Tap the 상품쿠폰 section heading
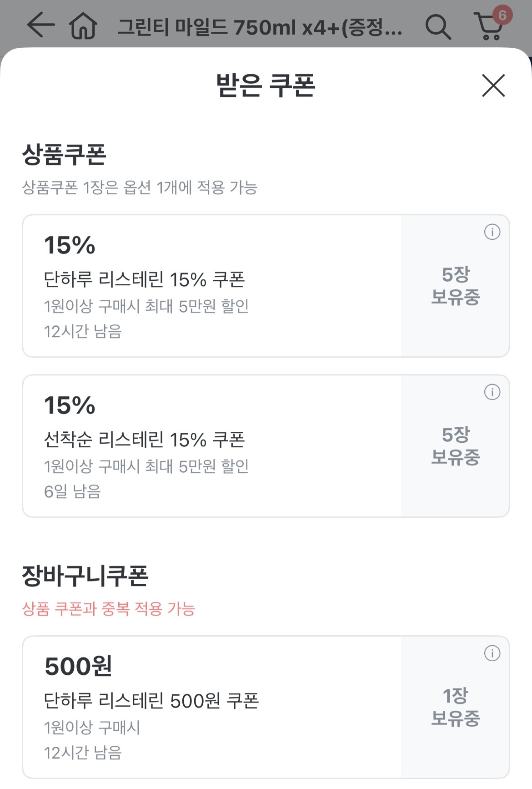The height and width of the screenshot is (789, 532). [64, 155]
